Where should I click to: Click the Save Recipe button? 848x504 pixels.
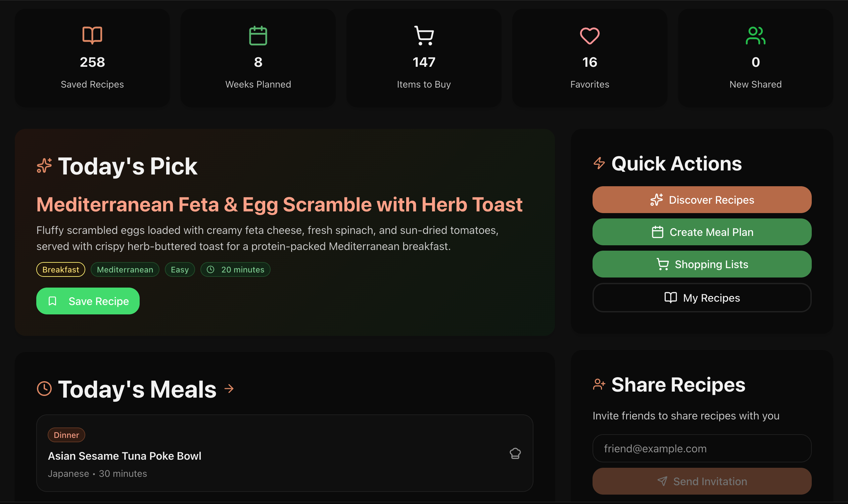coord(88,301)
